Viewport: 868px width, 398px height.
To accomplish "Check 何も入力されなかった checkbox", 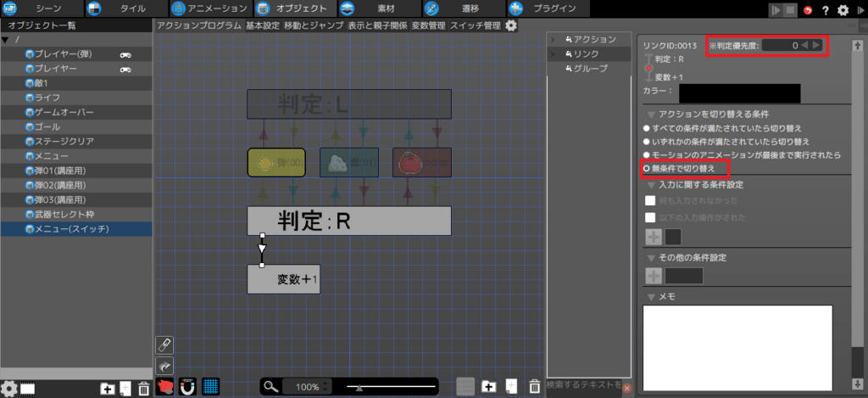I will [650, 200].
